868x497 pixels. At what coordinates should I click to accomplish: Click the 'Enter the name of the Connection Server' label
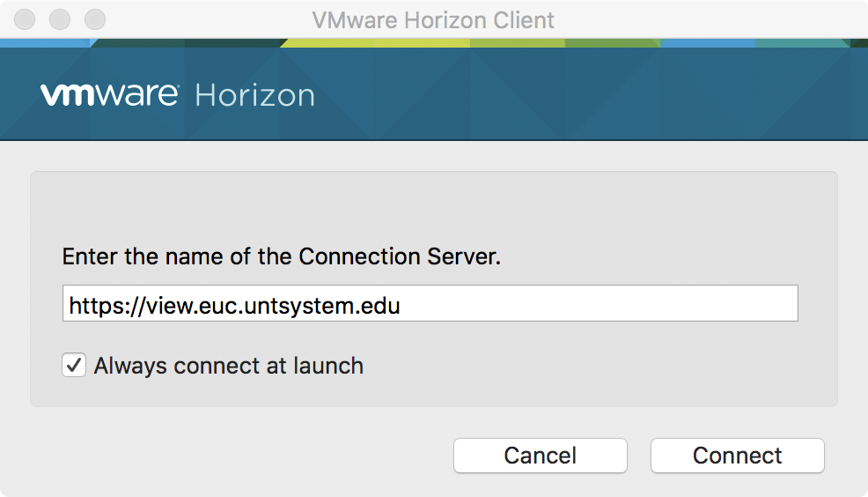(x=281, y=256)
